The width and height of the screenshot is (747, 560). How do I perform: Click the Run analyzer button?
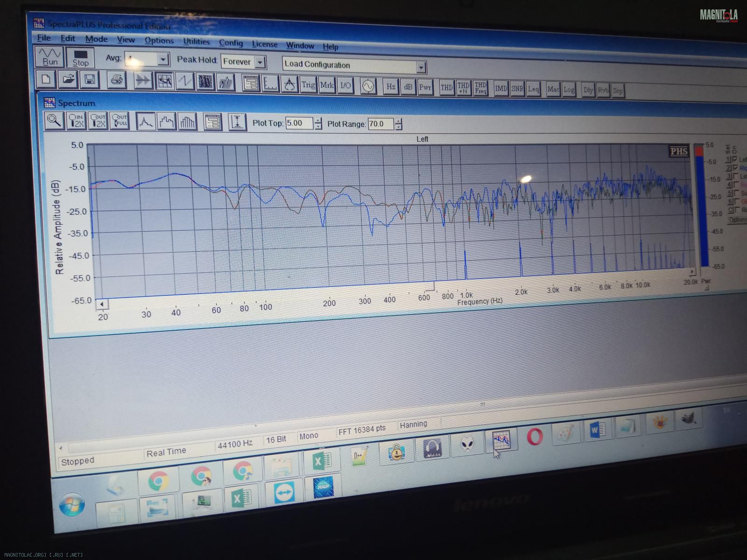tap(49, 56)
